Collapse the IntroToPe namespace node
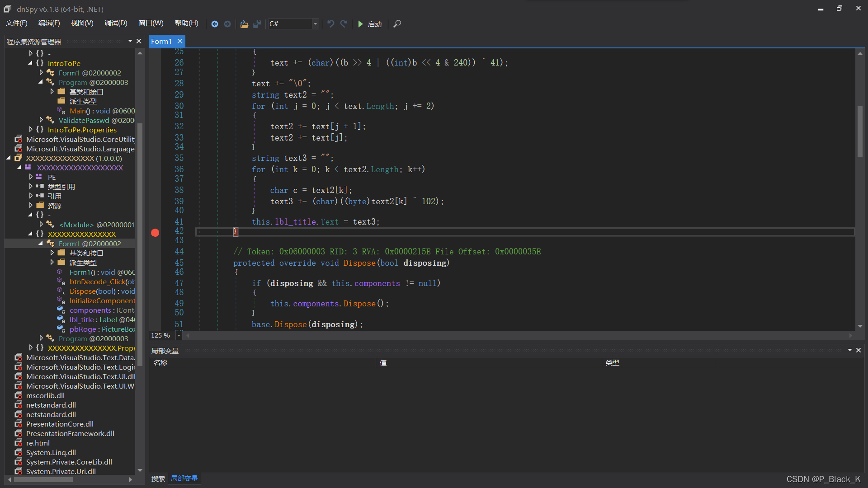Viewport: 868px width, 488px height. click(30, 63)
